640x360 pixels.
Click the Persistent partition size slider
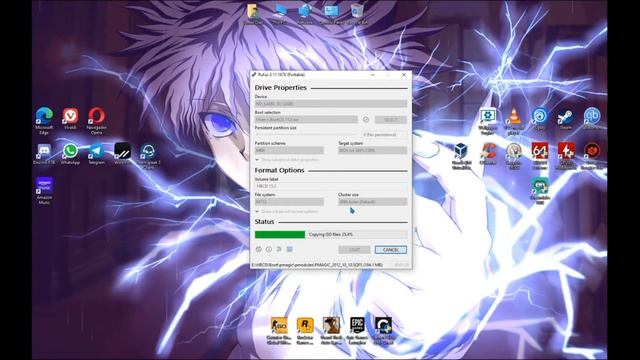pyautogui.click(x=306, y=135)
